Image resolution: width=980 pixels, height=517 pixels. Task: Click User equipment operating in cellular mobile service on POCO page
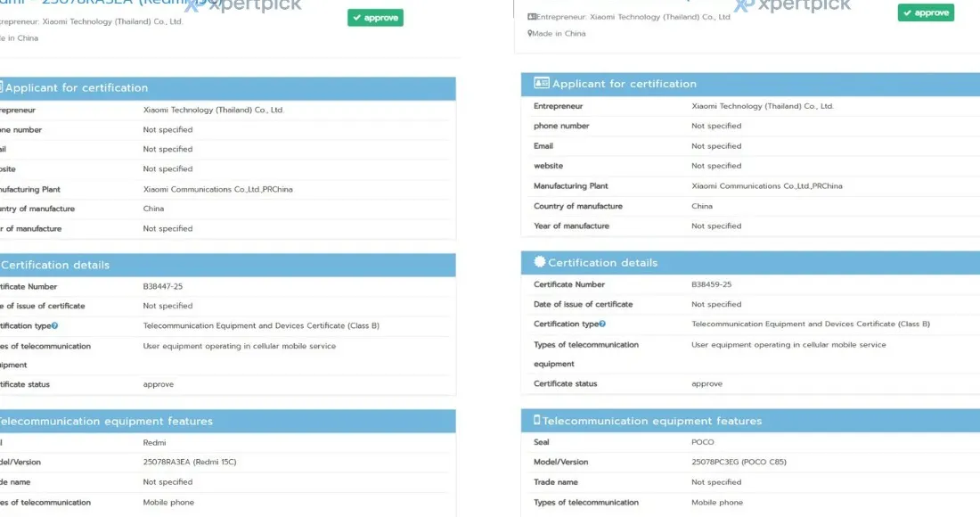tap(788, 344)
